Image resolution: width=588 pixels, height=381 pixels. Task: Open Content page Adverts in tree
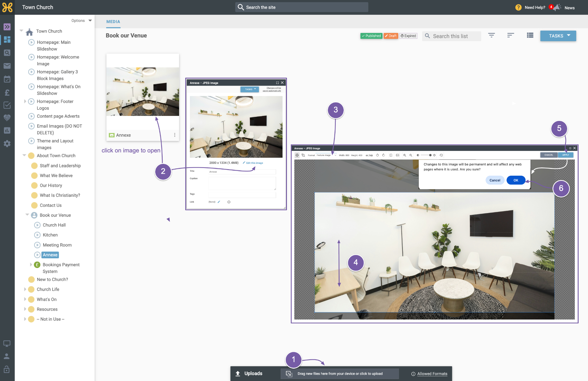click(x=58, y=116)
